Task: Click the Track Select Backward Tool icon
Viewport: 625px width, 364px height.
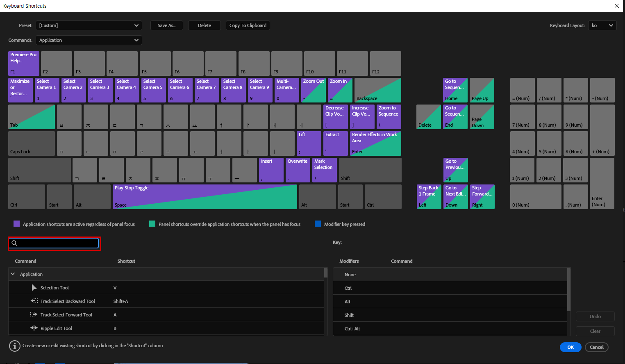Action: 34,301
